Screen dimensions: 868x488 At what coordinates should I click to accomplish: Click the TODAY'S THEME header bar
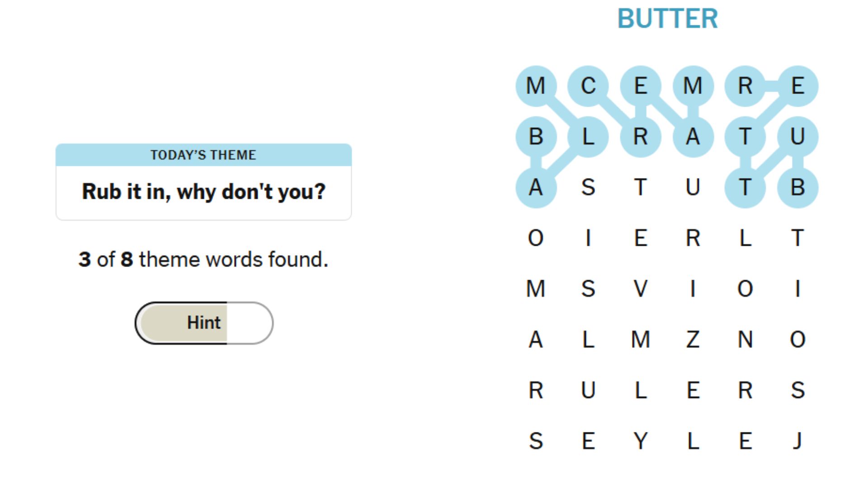203,155
